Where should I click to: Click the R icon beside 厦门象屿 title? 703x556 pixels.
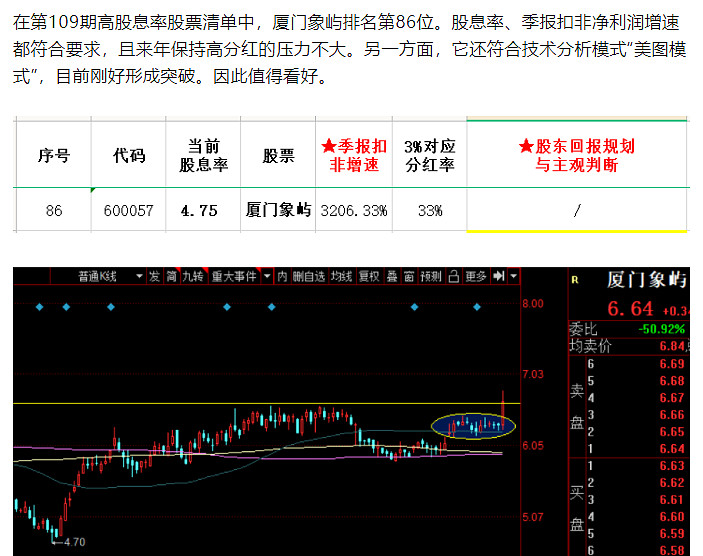tap(575, 280)
